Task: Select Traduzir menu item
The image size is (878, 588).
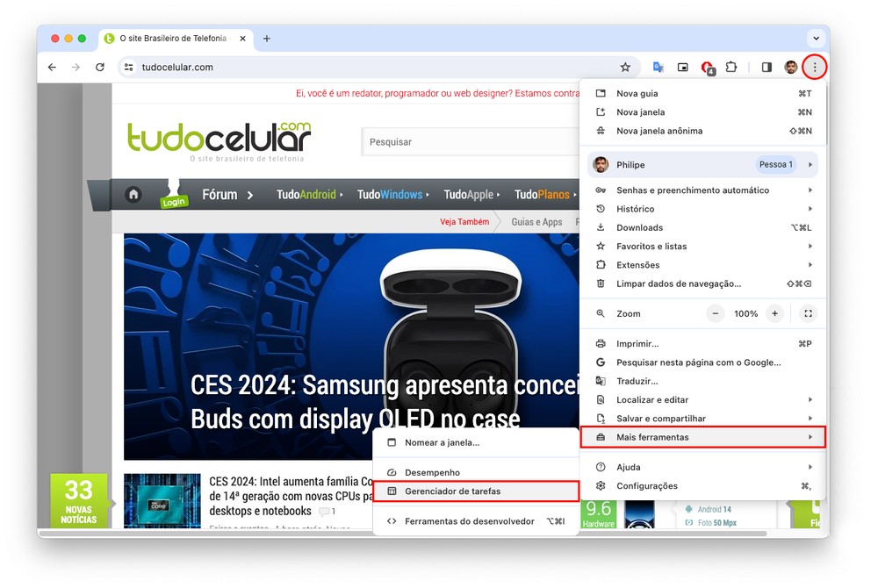Action: point(702,381)
